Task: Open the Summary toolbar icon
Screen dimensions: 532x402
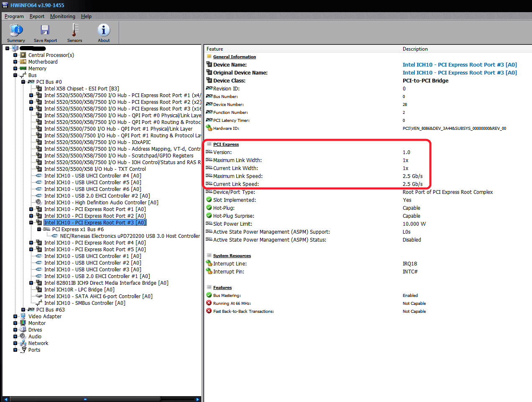Action: click(x=16, y=30)
